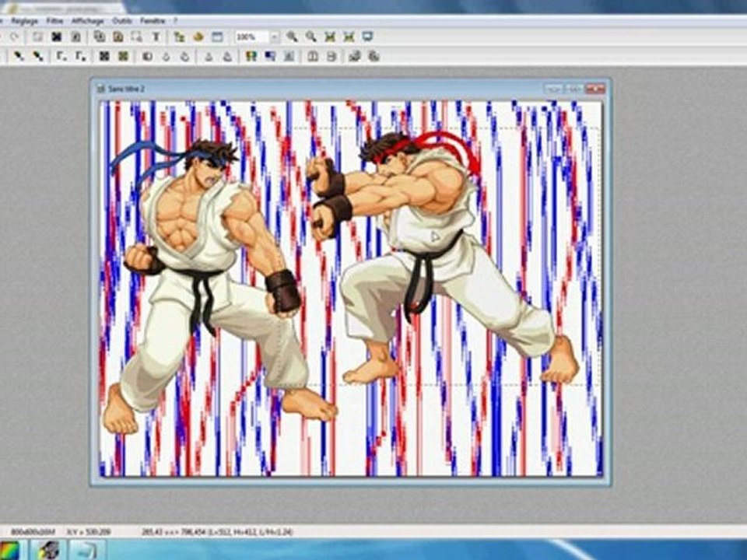This screenshot has height=560, width=747.
Task: Click the X:Y cursor coordinates status text
Action: pyautogui.click(x=89, y=531)
